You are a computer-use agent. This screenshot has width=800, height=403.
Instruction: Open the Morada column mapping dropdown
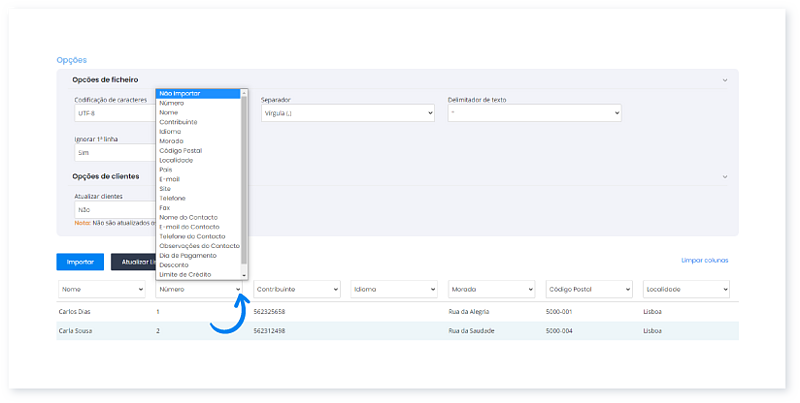coord(492,289)
